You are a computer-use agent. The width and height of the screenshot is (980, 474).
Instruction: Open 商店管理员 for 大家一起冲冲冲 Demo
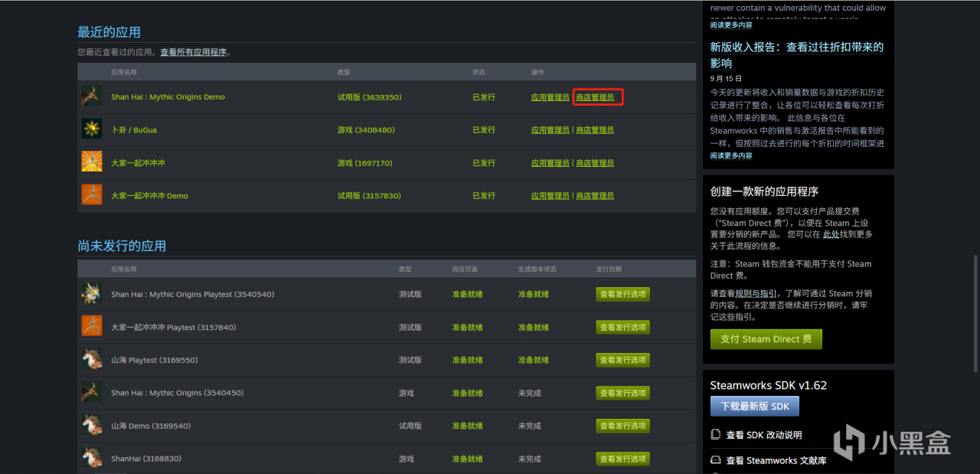[595, 196]
